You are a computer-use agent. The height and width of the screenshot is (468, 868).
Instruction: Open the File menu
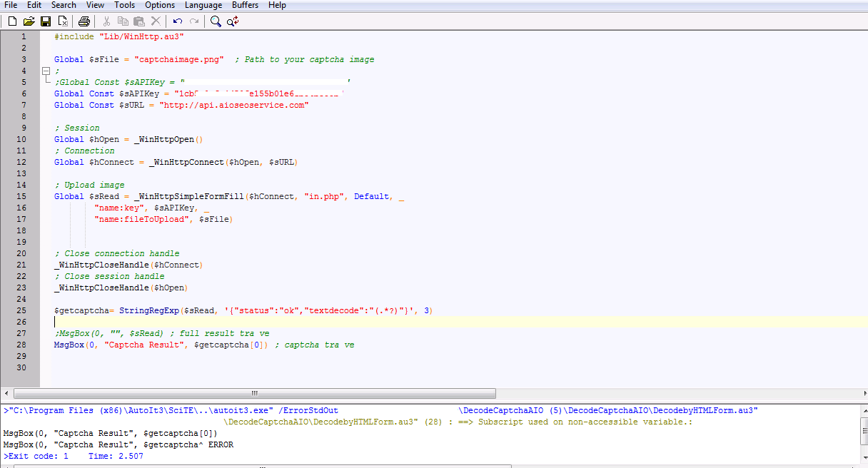(x=11, y=5)
